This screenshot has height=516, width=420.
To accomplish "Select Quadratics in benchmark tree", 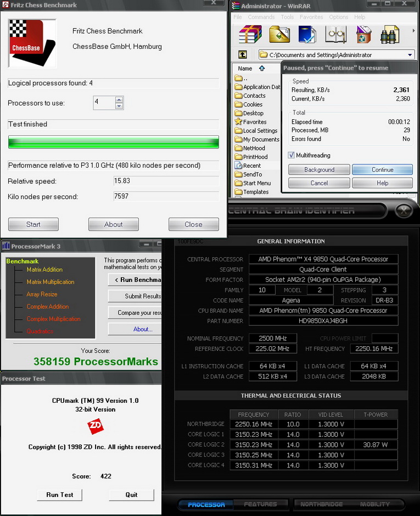I will pyautogui.click(x=40, y=331).
